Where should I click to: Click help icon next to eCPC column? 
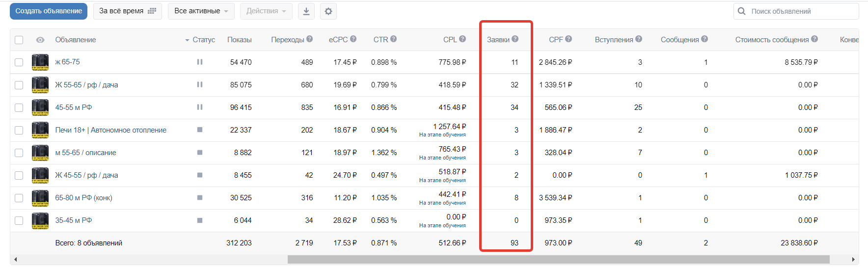coord(353,39)
